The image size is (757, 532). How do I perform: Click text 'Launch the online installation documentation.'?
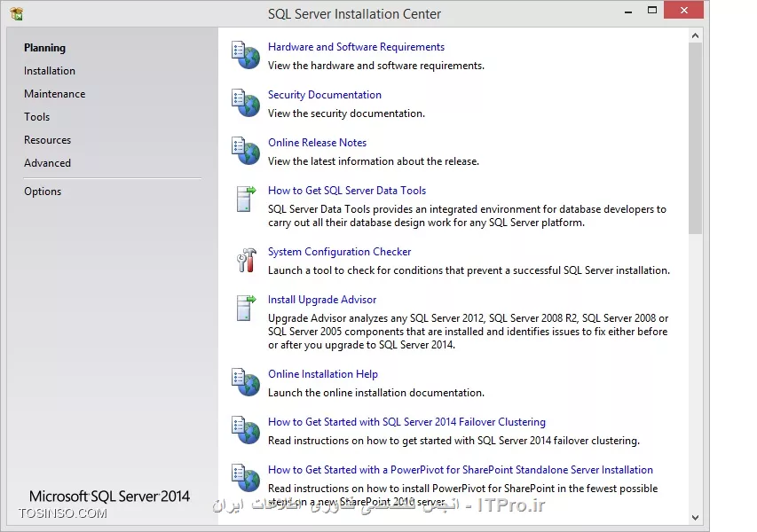376,393
